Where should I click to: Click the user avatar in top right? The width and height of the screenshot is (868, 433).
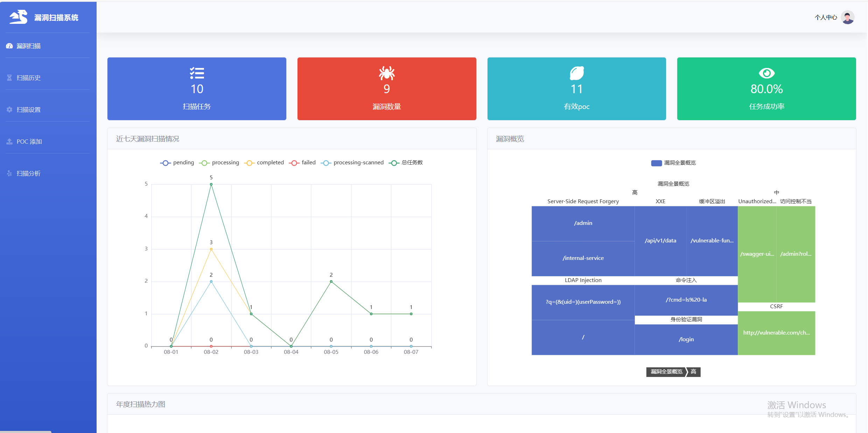(848, 17)
